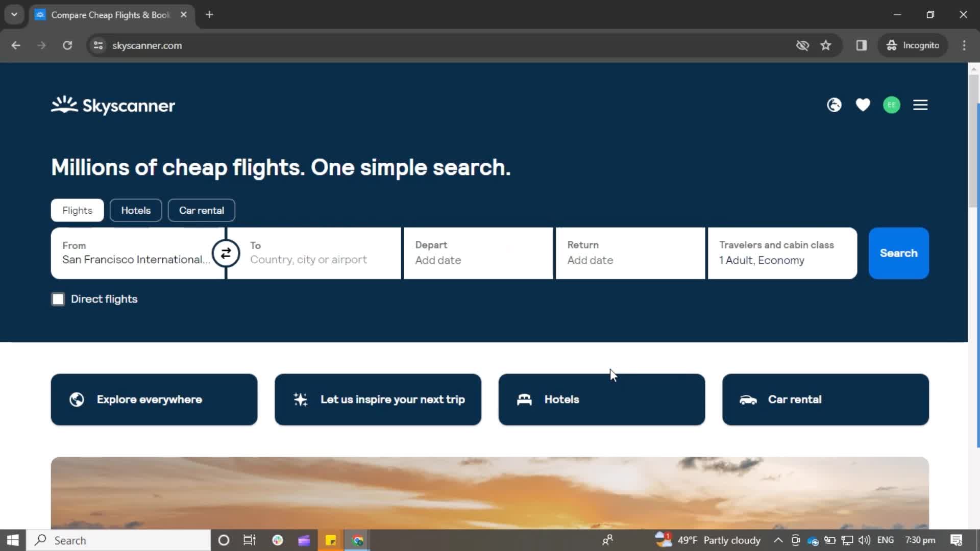Click the Hotels inspiration card button
Screen dimensions: 980x551
(x=602, y=399)
